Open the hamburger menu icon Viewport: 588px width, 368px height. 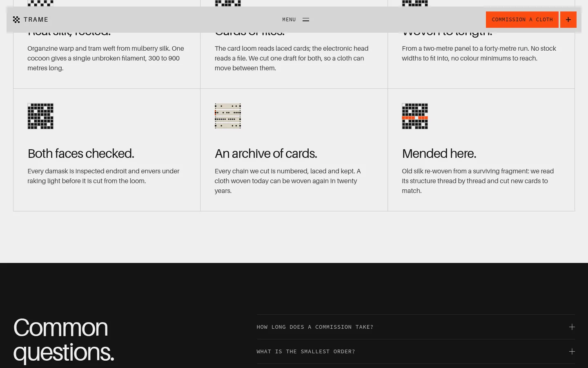coord(306,20)
